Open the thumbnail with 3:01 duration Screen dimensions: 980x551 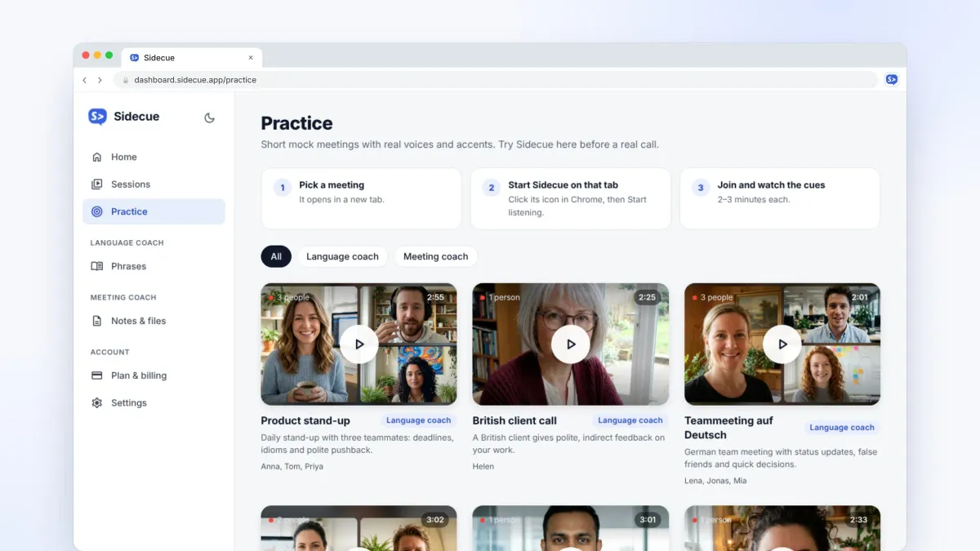tap(571, 528)
